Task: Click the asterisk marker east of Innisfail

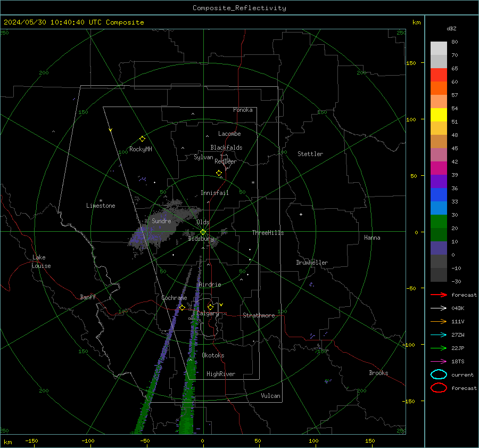Action: pos(253,183)
